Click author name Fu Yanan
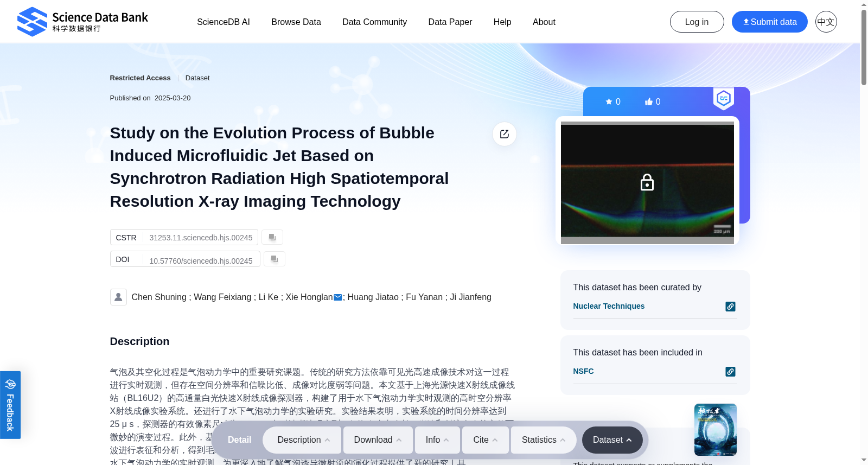 click(424, 297)
